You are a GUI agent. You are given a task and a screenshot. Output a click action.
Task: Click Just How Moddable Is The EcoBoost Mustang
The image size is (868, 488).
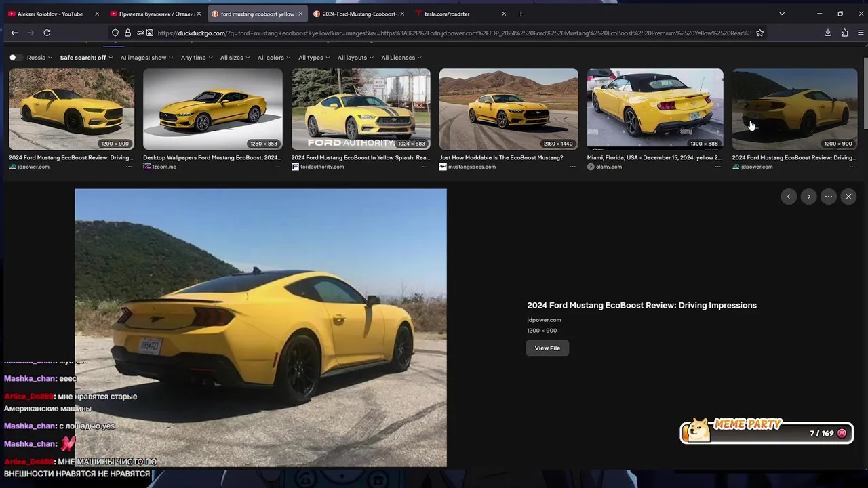coord(501,157)
